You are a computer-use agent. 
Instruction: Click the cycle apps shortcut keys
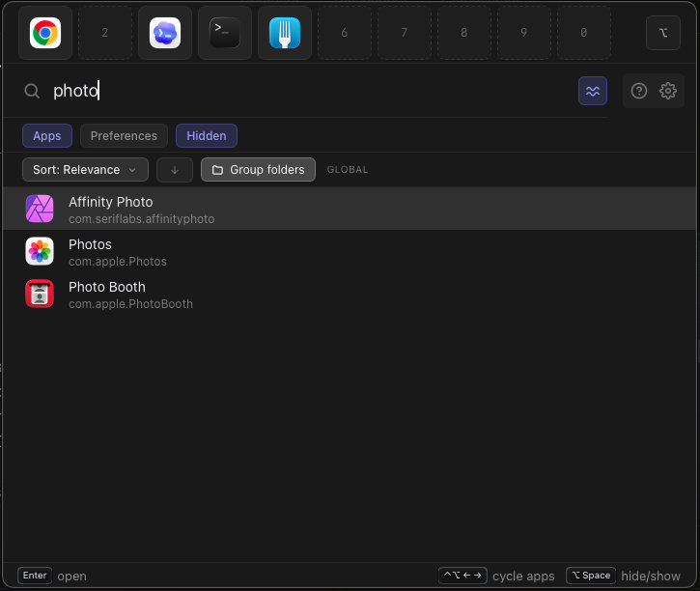click(x=462, y=576)
